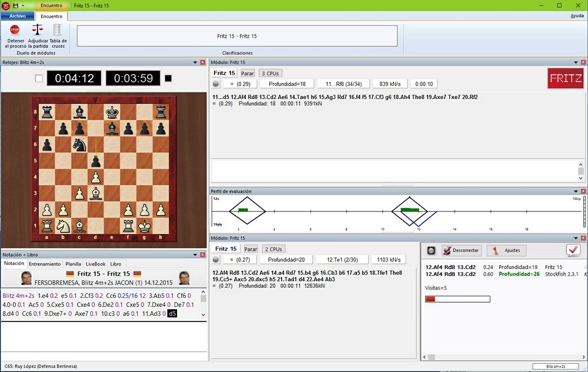
Task: Click the 0:04:12 white clock display
Action: click(74, 78)
